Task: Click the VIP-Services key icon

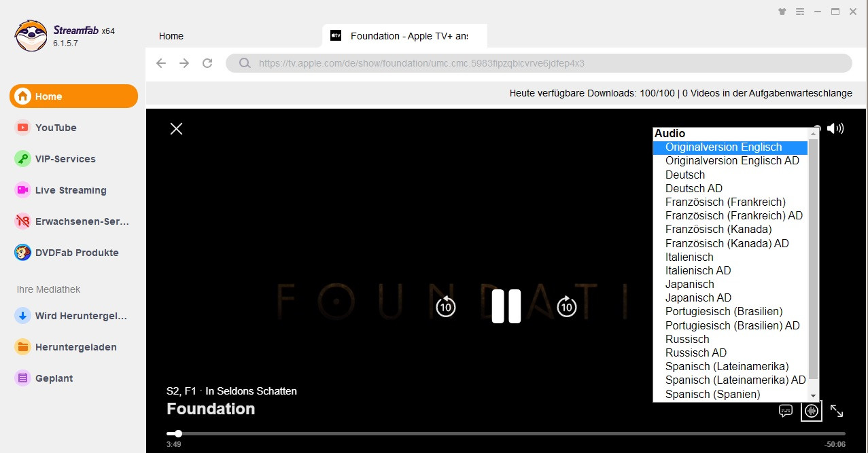Action: tap(23, 159)
